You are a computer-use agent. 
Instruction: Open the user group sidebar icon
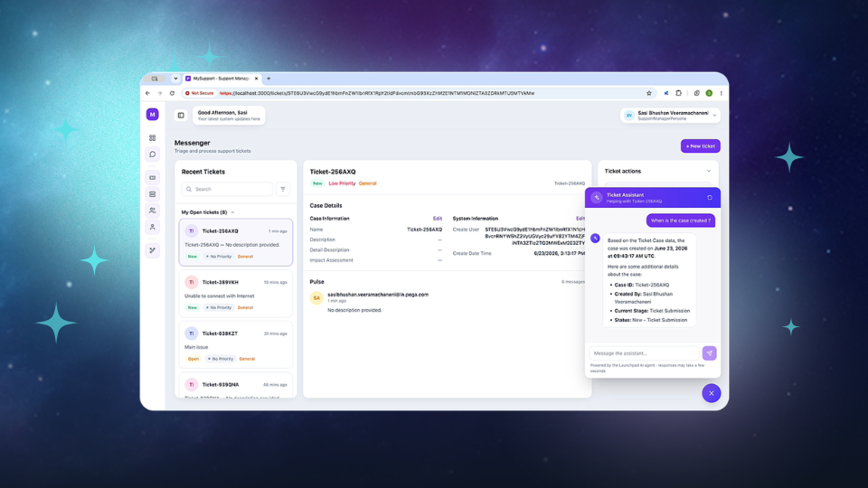pos(152,211)
